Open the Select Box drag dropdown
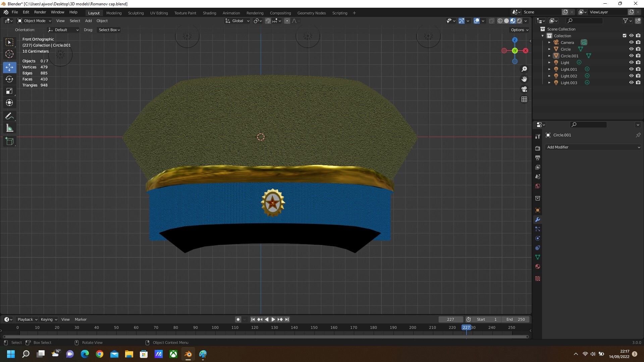 [x=109, y=29]
